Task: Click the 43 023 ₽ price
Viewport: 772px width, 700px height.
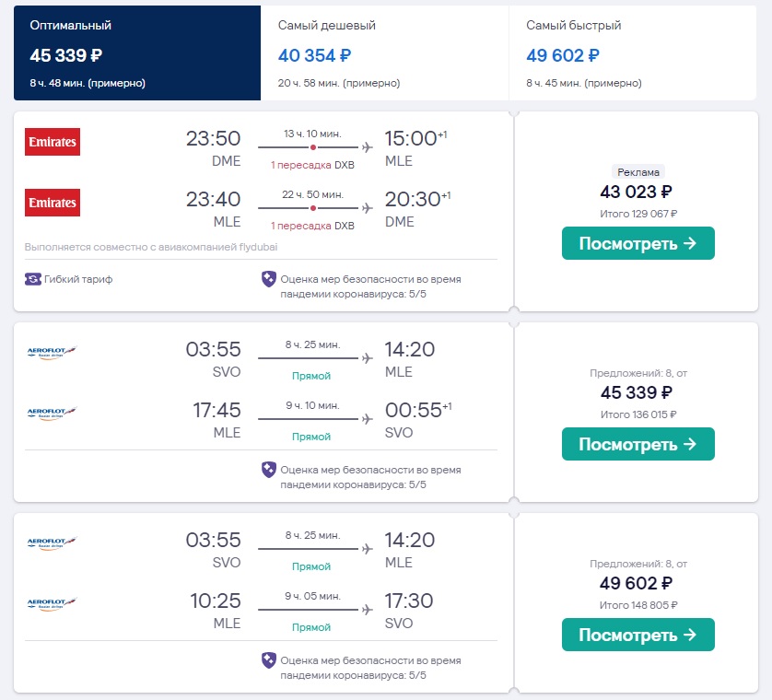Action: pos(636,192)
